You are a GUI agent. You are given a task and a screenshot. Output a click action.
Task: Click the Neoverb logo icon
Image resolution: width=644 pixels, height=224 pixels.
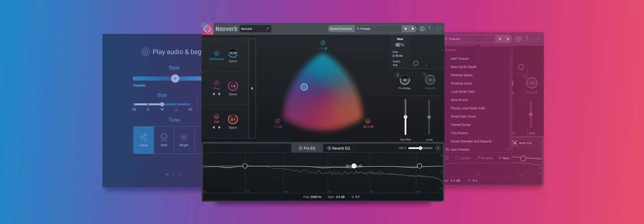[207, 29]
